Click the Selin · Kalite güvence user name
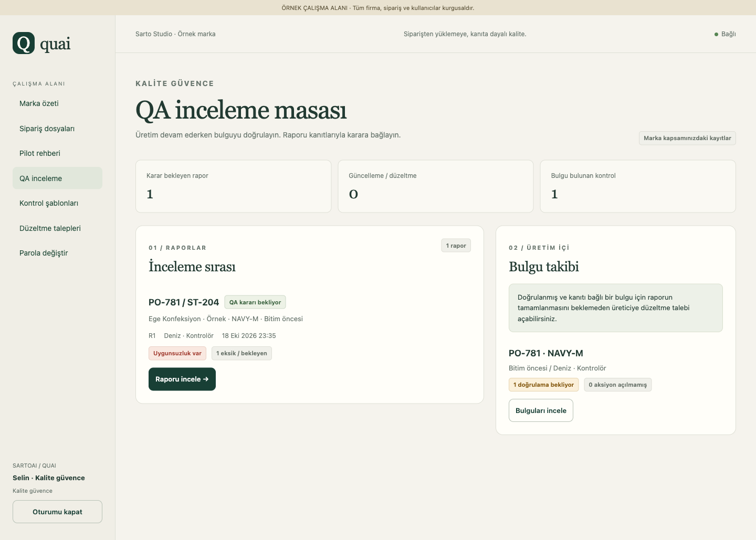 (x=49, y=478)
